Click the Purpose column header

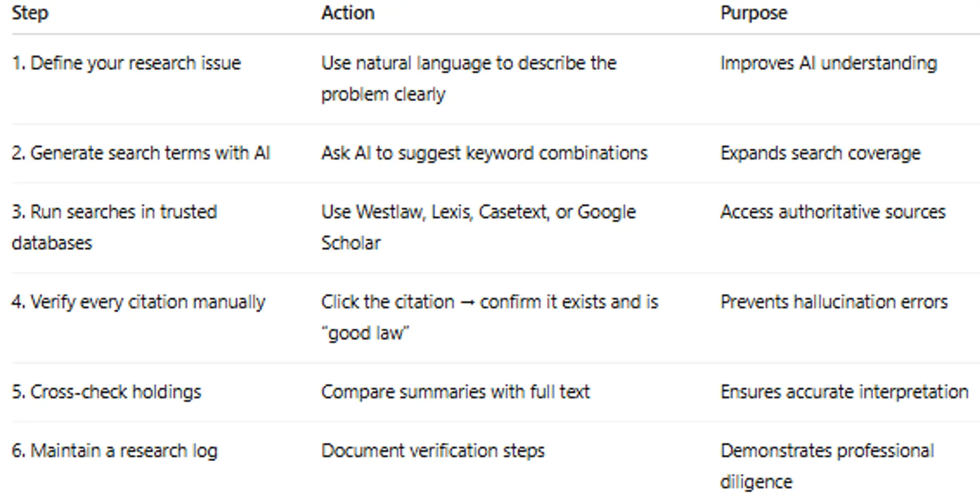pyautogui.click(x=753, y=13)
